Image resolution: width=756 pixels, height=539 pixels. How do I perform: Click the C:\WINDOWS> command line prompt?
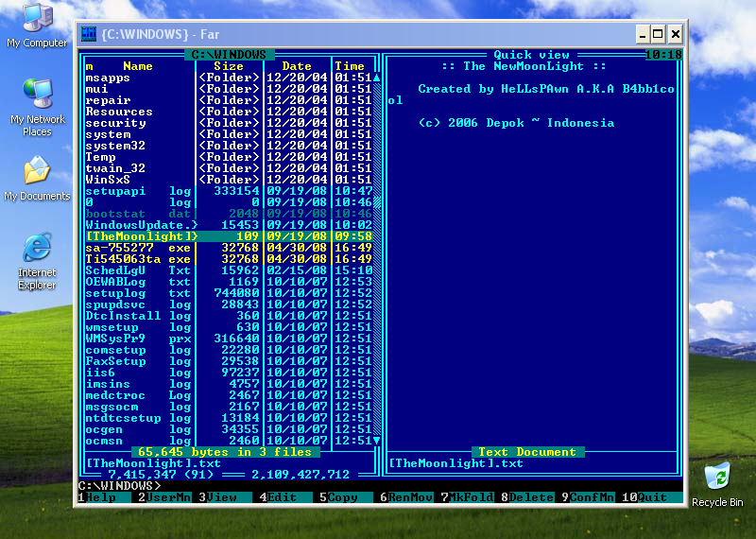tap(120, 486)
